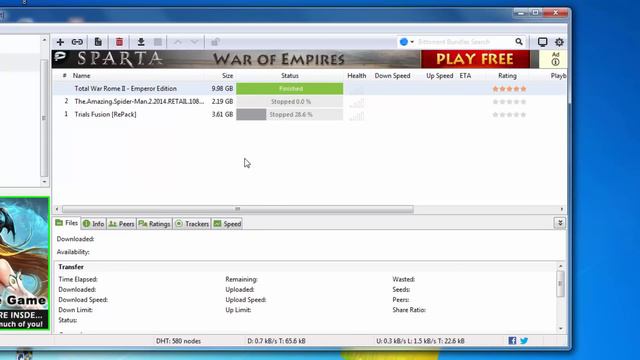Sort by Status column header
The width and height of the screenshot is (640, 360).
(290, 76)
